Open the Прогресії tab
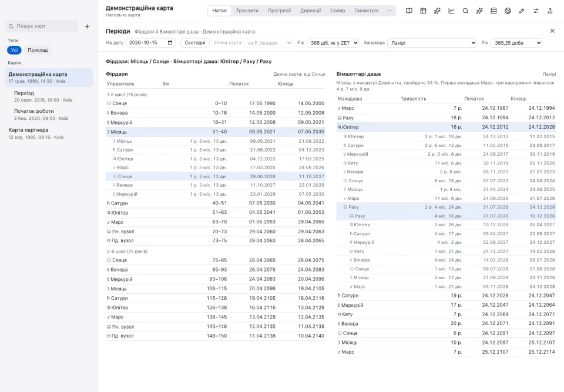564x392 pixels. (x=279, y=11)
